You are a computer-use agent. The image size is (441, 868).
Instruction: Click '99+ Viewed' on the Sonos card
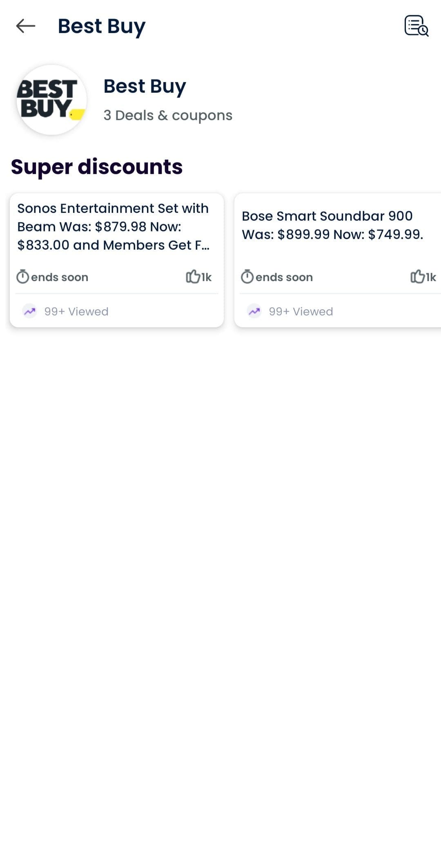(76, 311)
